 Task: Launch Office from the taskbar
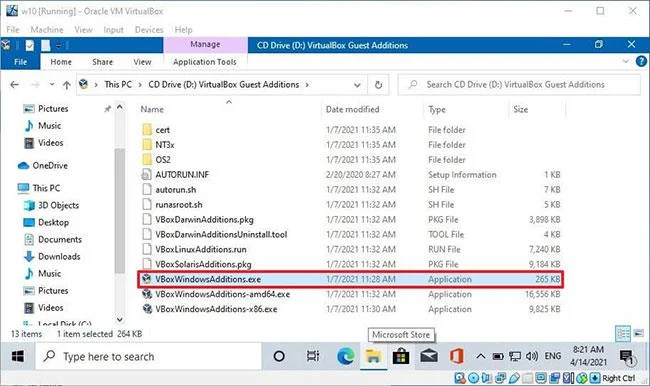pos(456,356)
